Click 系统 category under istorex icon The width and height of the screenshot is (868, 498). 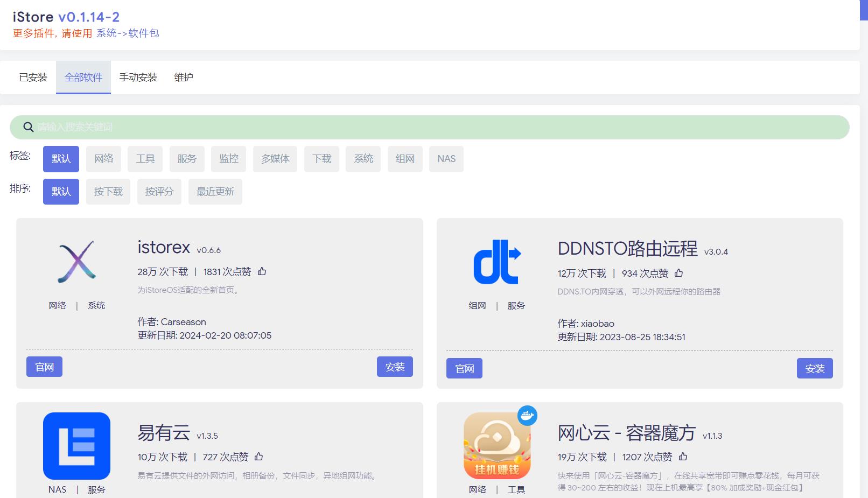96,305
